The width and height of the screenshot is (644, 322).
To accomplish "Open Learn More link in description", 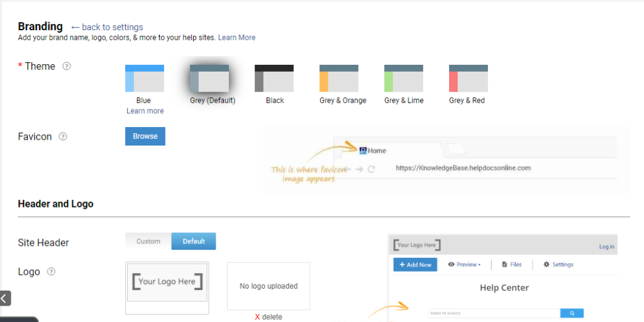I will (x=236, y=38).
